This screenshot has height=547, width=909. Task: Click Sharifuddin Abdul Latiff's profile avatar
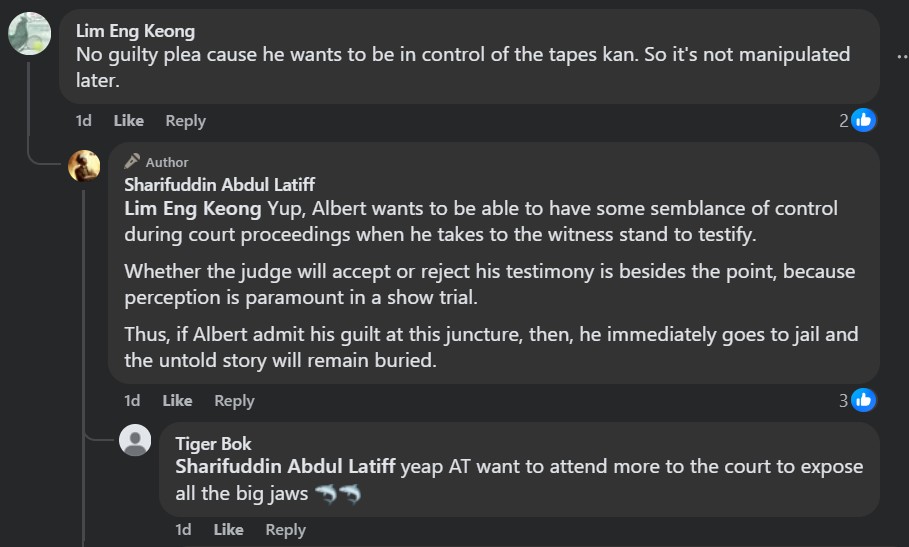(x=84, y=166)
